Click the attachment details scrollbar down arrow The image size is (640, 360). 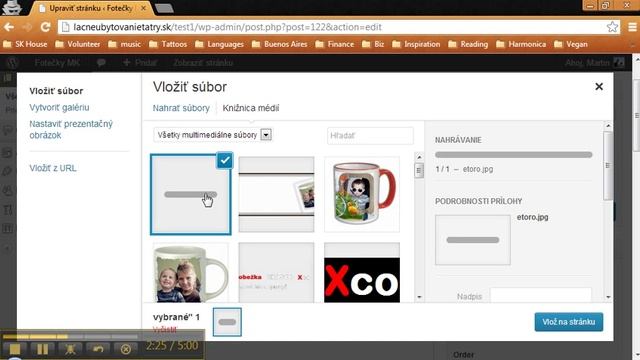608,298
